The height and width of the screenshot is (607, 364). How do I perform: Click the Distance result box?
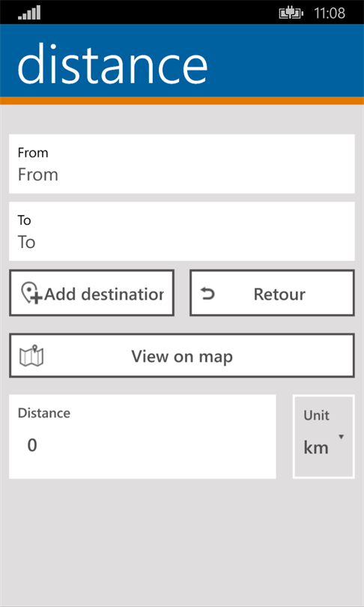tap(142, 436)
